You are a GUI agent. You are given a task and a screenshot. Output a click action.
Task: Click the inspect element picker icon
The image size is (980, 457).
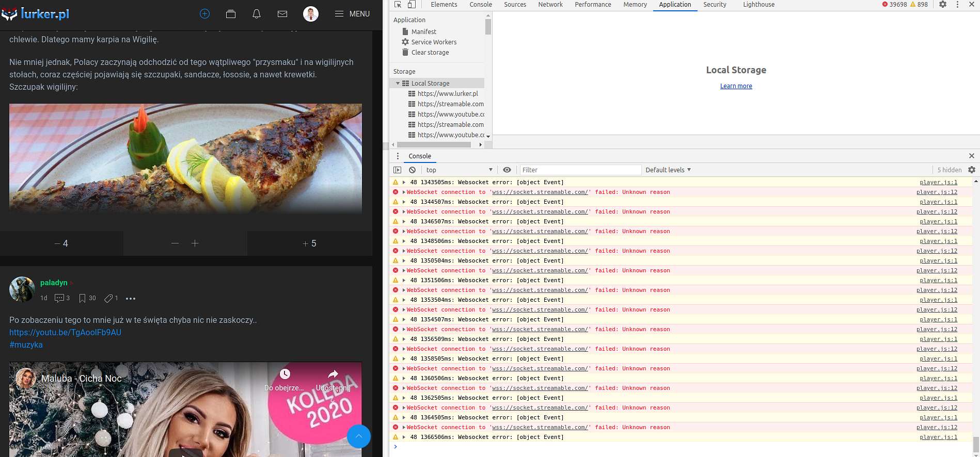pos(398,5)
